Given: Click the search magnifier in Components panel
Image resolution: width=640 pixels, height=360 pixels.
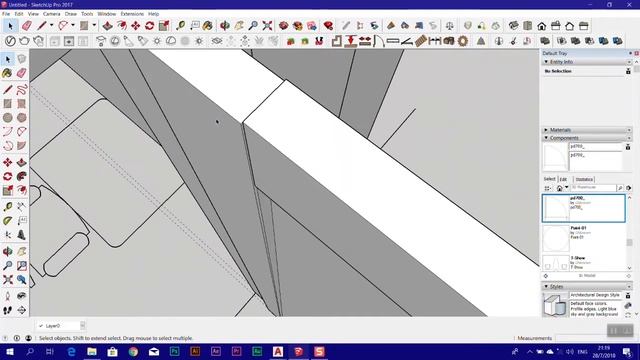Looking at the screenshot, I should [620, 188].
